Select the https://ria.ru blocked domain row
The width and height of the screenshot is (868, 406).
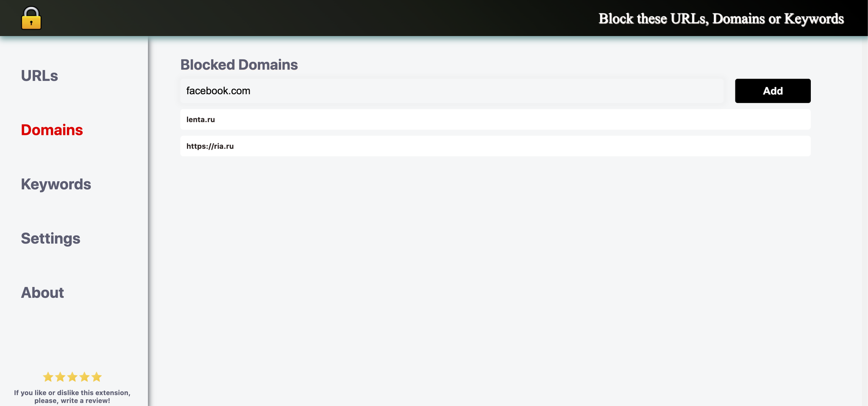495,146
